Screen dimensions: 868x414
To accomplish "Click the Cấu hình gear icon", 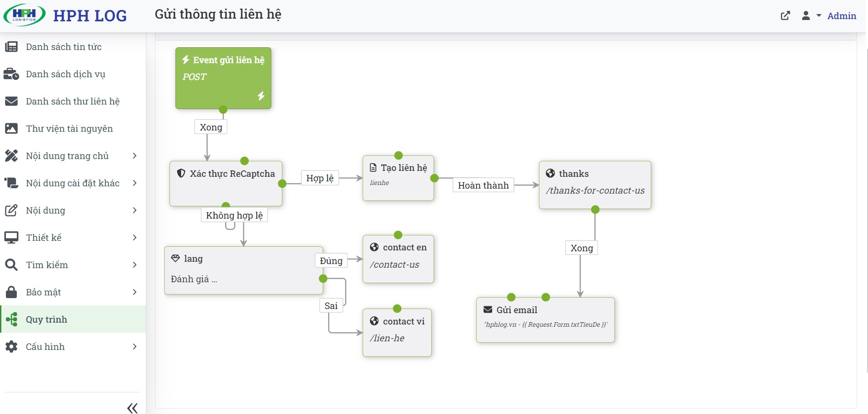I will [x=11, y=347].
